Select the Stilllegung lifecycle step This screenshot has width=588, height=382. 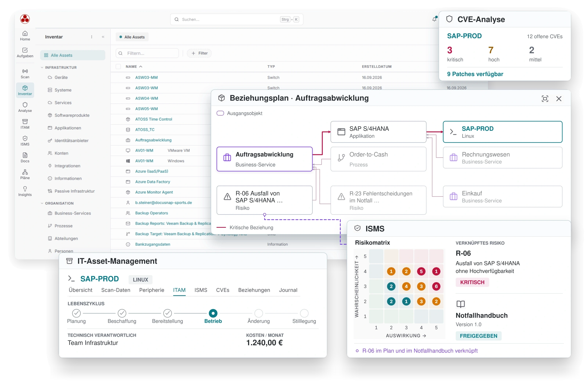click(x=304, y=313)
